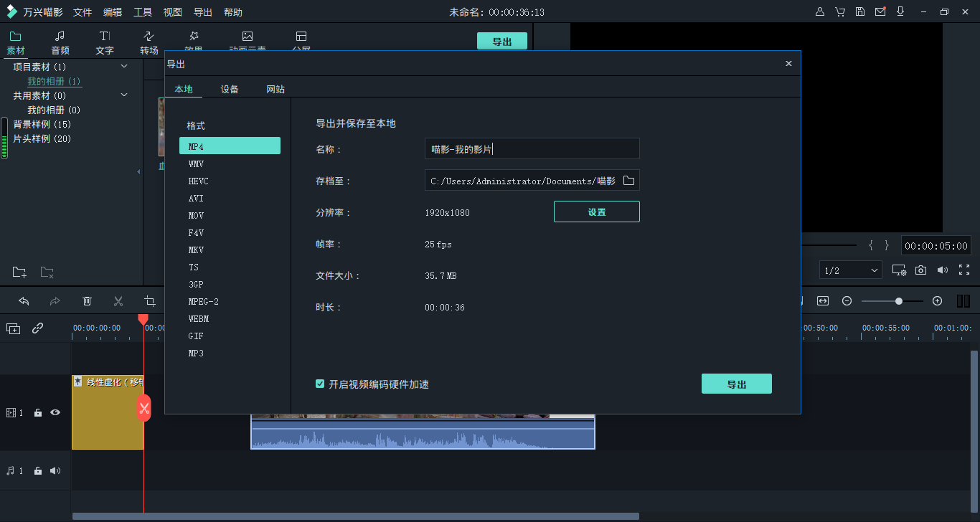Viewport: 980px width, 522px height.
Task: Expand the 共用素材 section
Action: (123, 94)
